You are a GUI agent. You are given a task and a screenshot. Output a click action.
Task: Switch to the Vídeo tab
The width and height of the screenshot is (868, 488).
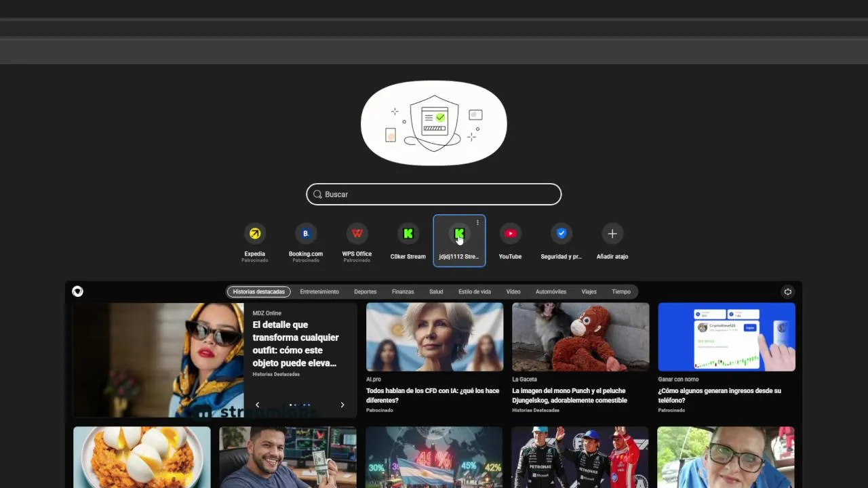click(x=513, y=292)
